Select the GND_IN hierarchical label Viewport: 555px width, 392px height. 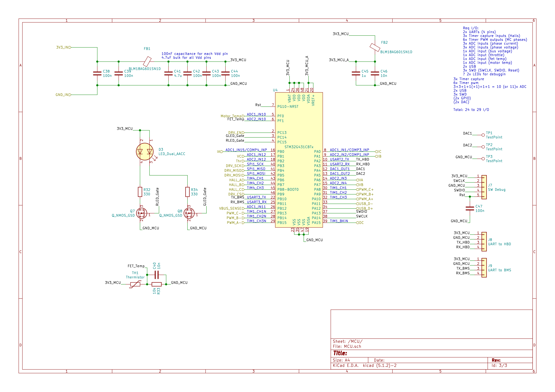[x=63, y=95]
